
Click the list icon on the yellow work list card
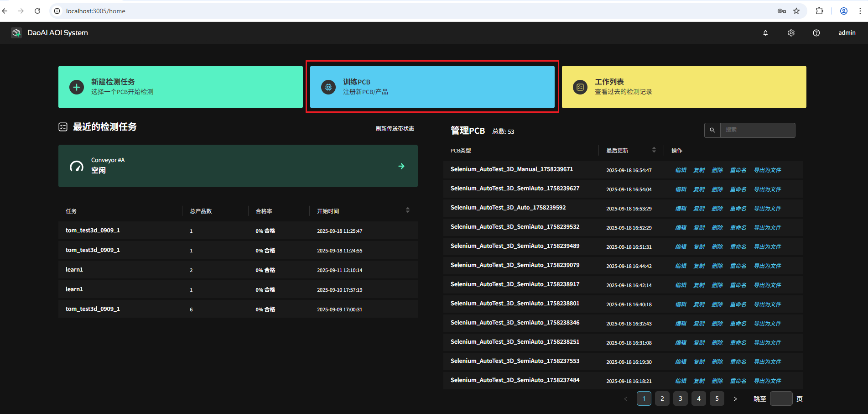(580, 87)
